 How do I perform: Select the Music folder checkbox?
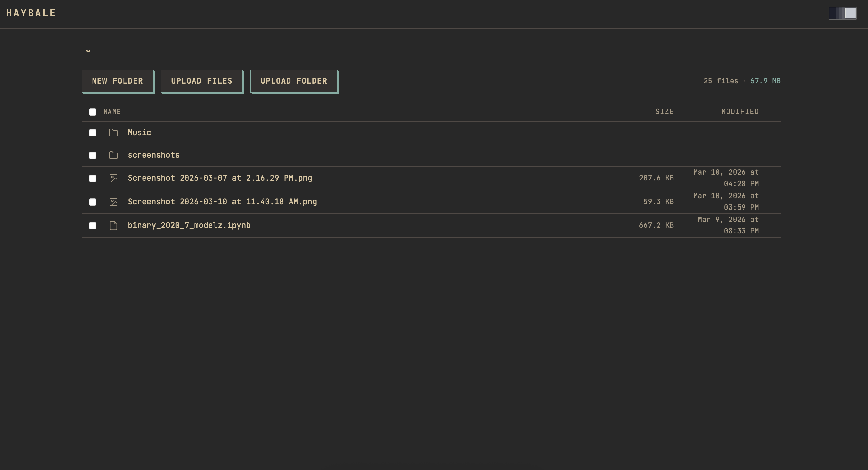(92, 133)
